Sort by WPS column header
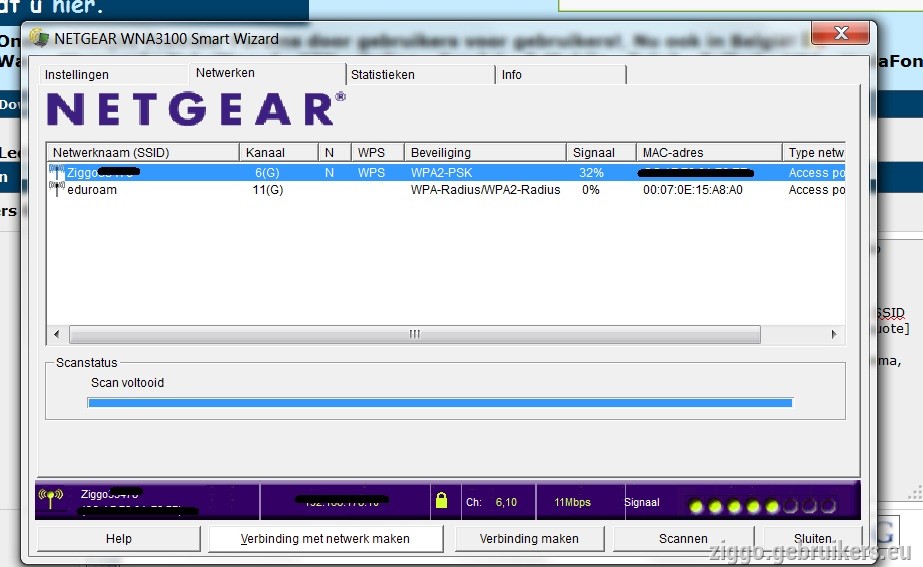Viewport: 923px width, 567px height. point(378,152)
